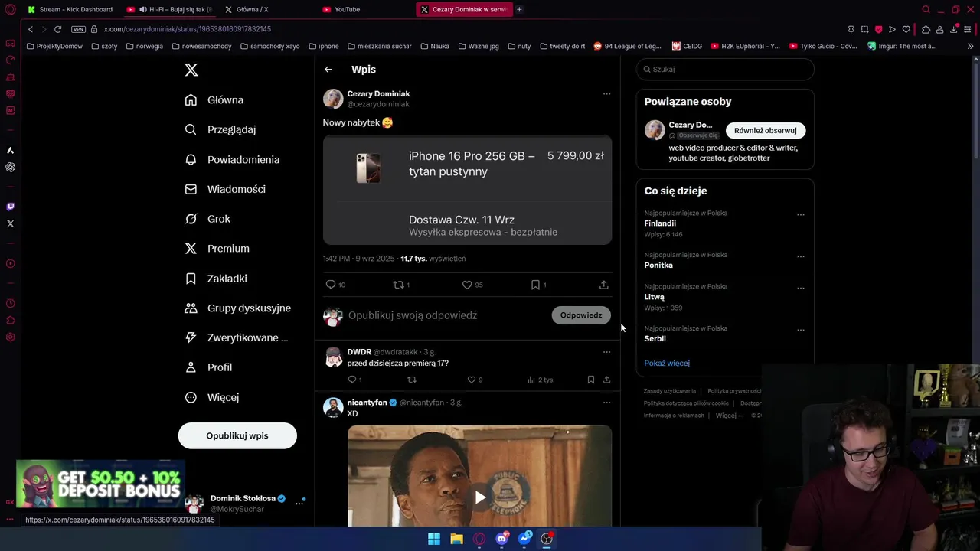Reply to DWDR's comment
Image resolution: width=980 pixels, height=551 pixels.
tap(352, 380)
